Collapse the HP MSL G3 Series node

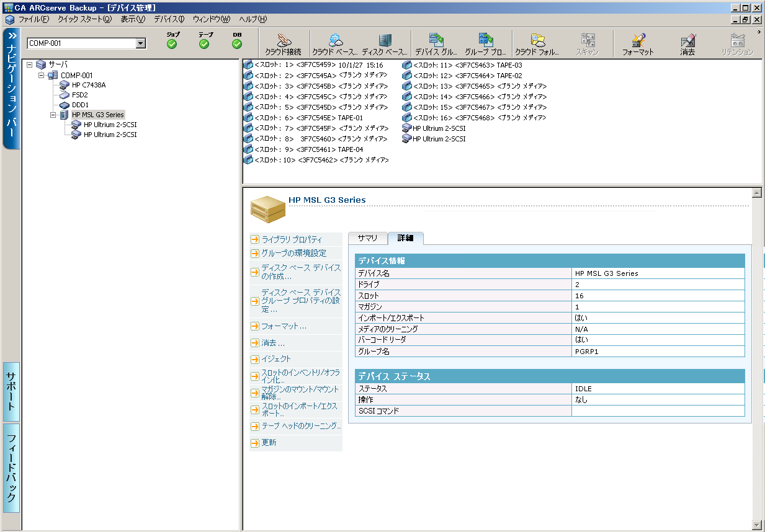[53, 115]
